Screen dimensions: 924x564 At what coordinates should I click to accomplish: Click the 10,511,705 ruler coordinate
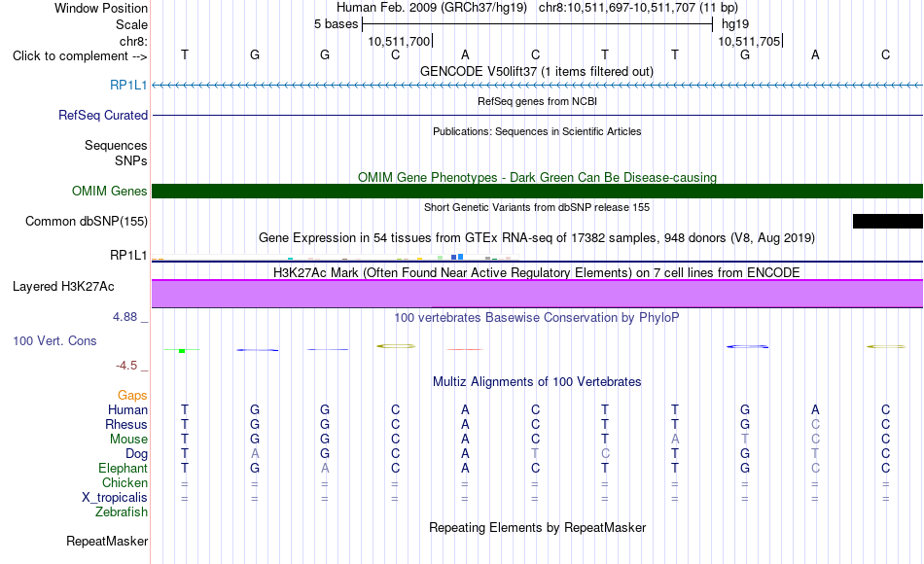pyautogui.click(x=749, y=41)
